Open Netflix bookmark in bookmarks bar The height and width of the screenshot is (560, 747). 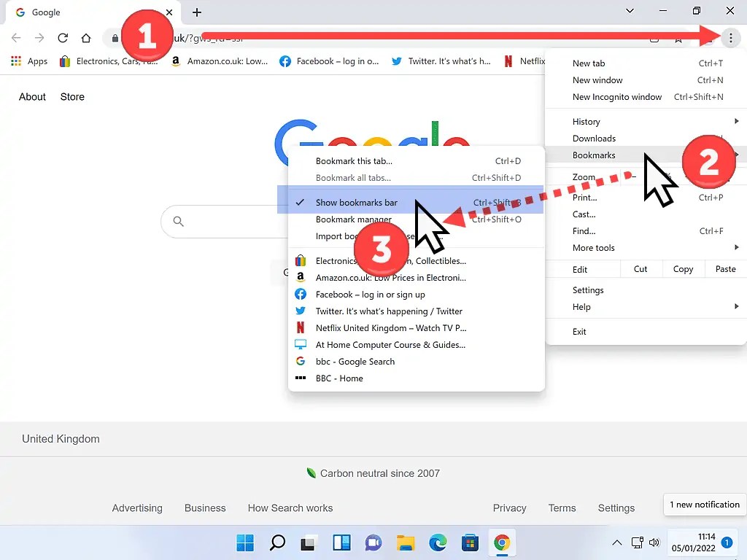pos(525,61)
